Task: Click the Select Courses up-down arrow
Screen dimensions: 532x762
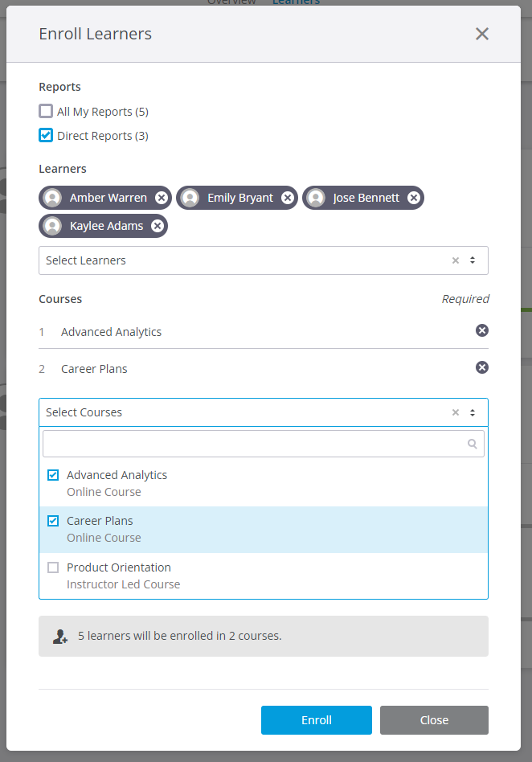Action: coord(473,412)
